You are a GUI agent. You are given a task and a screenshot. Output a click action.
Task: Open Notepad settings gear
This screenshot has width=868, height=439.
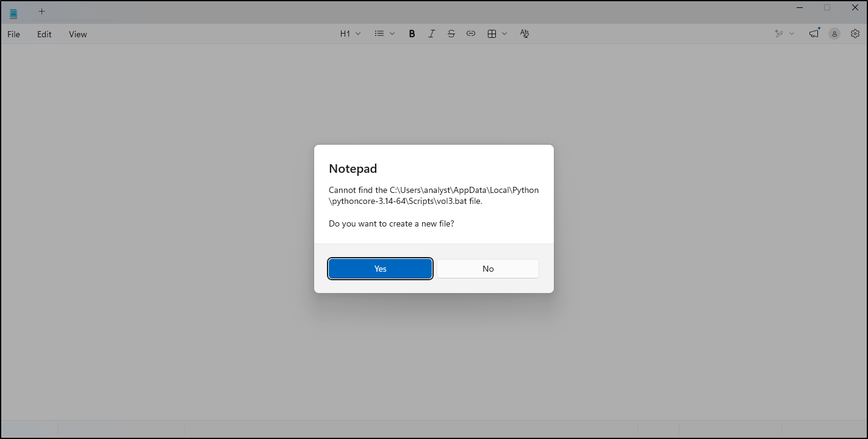click(x=855, y=34)
